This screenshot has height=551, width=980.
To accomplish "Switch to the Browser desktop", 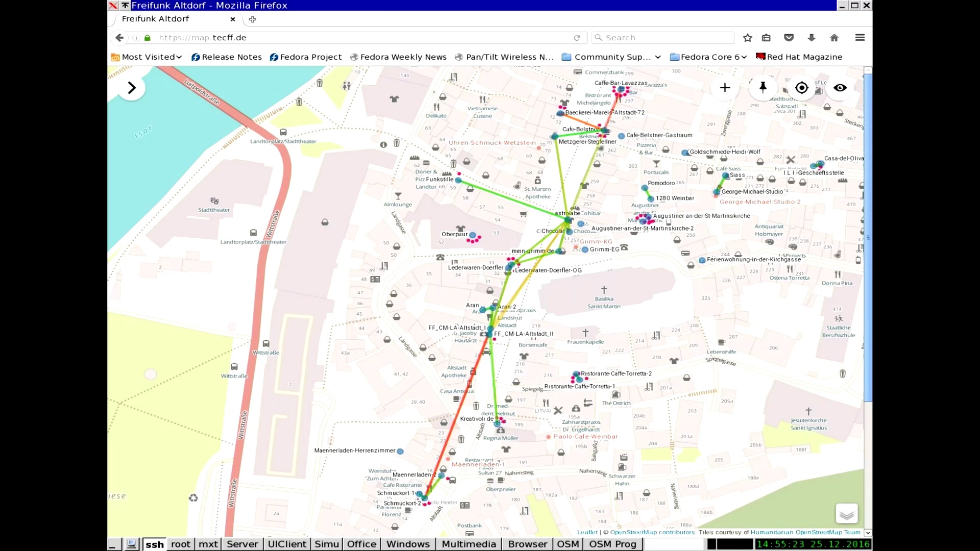I will [x=527, y=544].
